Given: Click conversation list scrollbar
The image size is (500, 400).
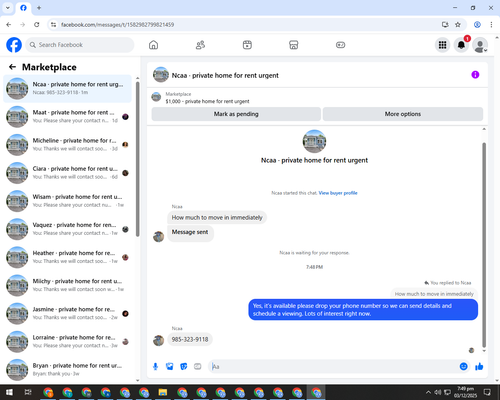Looking at the screenshot, I should [x=137, y=158].
